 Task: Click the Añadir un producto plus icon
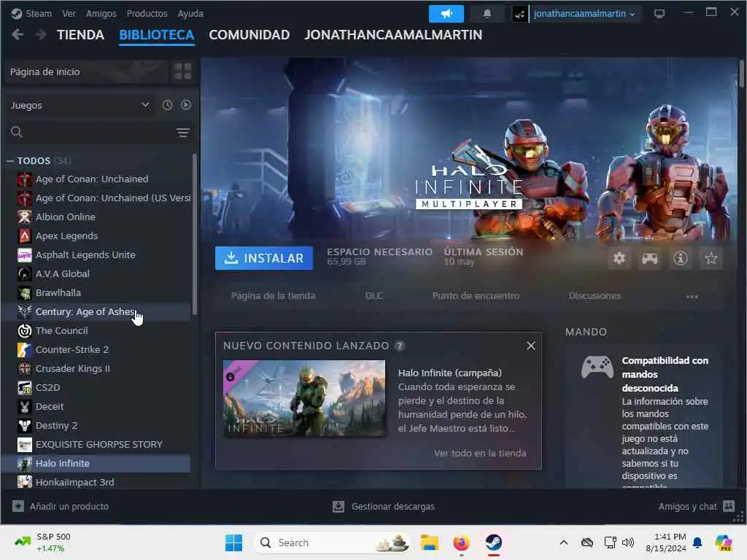click(18, 506)
